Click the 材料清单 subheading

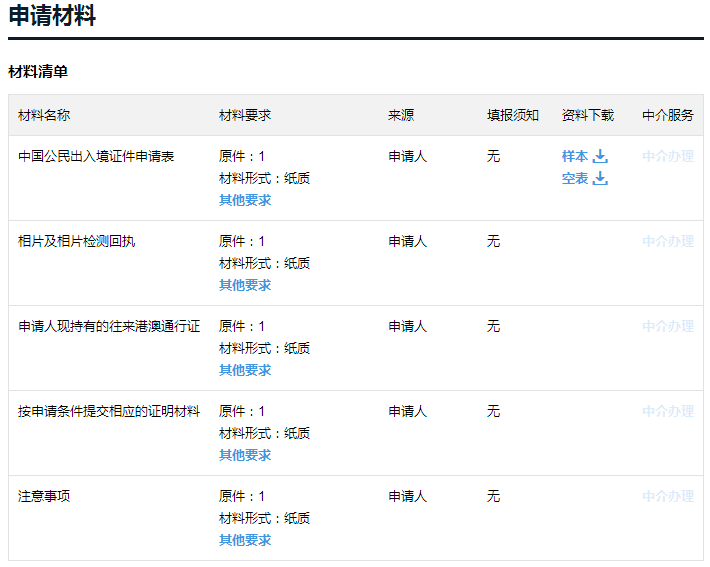(38, 73)
